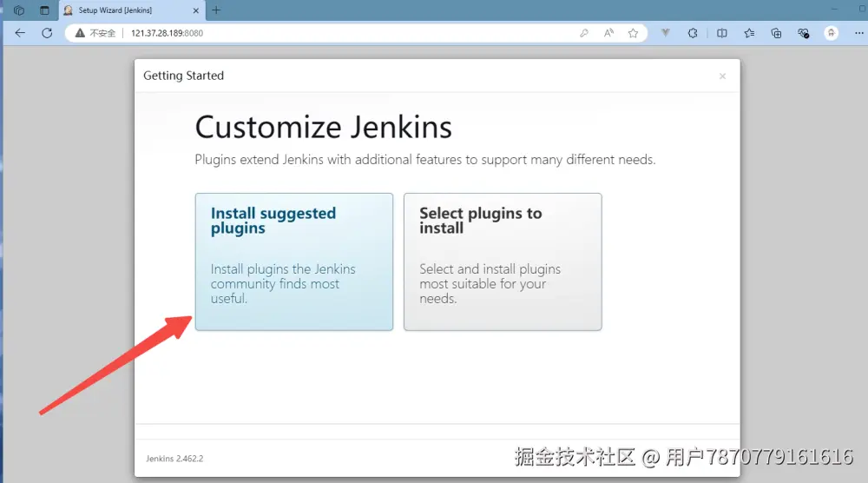The width and height of the screenshot is (868, 483).
Task: Choose Select plugins to install card
Action: tap(503, 261)
